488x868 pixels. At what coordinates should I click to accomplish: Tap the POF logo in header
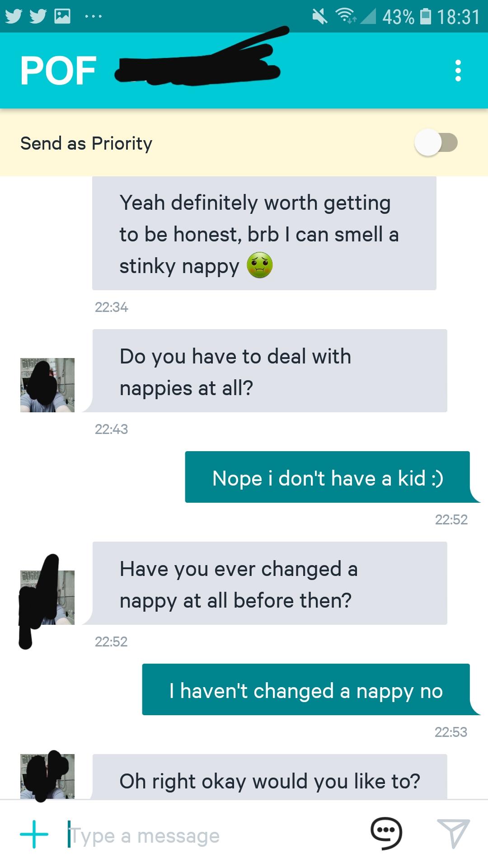[x=58, y=71]
